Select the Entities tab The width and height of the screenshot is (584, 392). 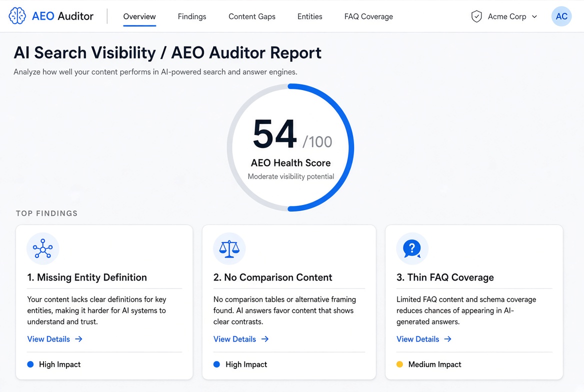(x=310, y=17)
